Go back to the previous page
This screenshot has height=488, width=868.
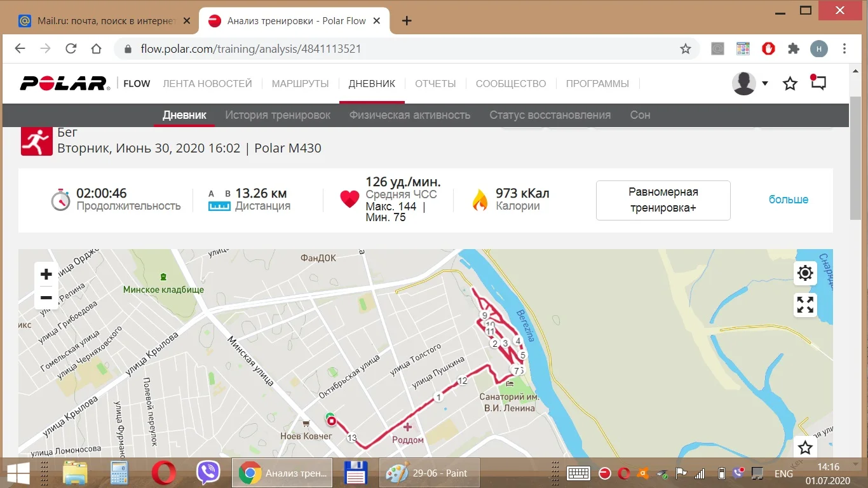coord(20,48)
